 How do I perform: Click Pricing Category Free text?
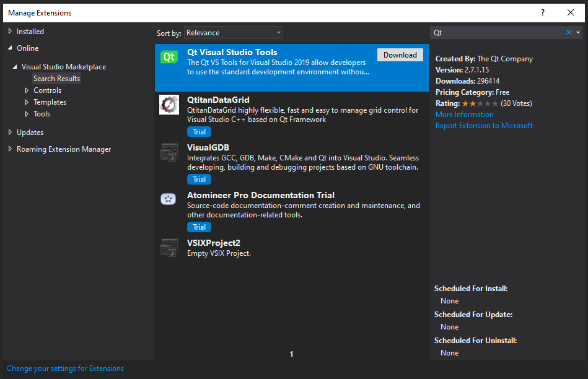[473, 92]
